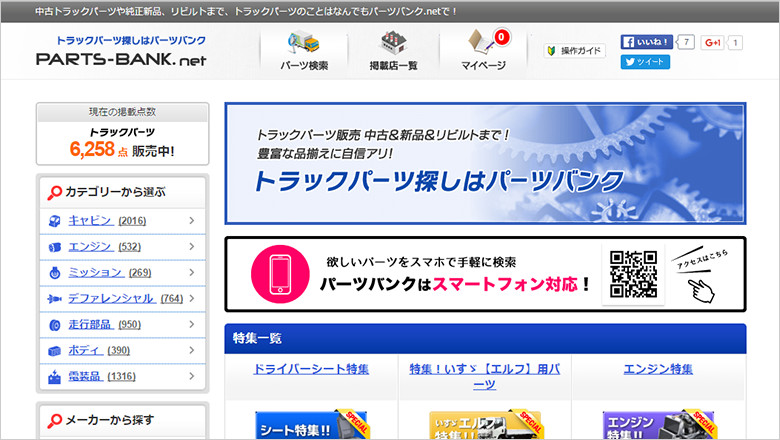Click the 現在の掲載点数 header
Image resolution: width=780 pixels, height=440 pixels.
tap(122, 112)
